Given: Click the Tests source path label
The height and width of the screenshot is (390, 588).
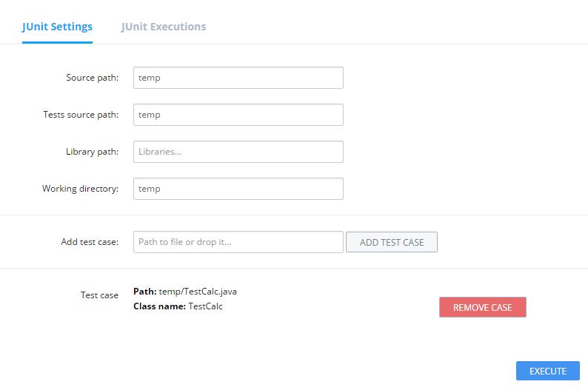Looking at the screenshot, I should [x=81, y=115].
